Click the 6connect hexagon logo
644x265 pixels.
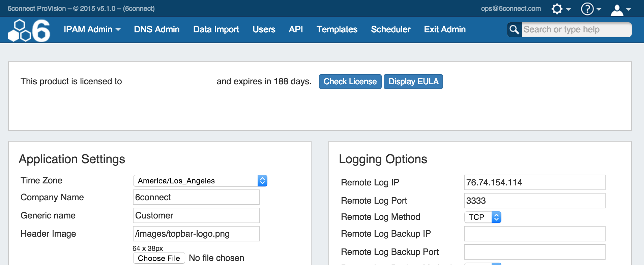(x=29, y=30)
